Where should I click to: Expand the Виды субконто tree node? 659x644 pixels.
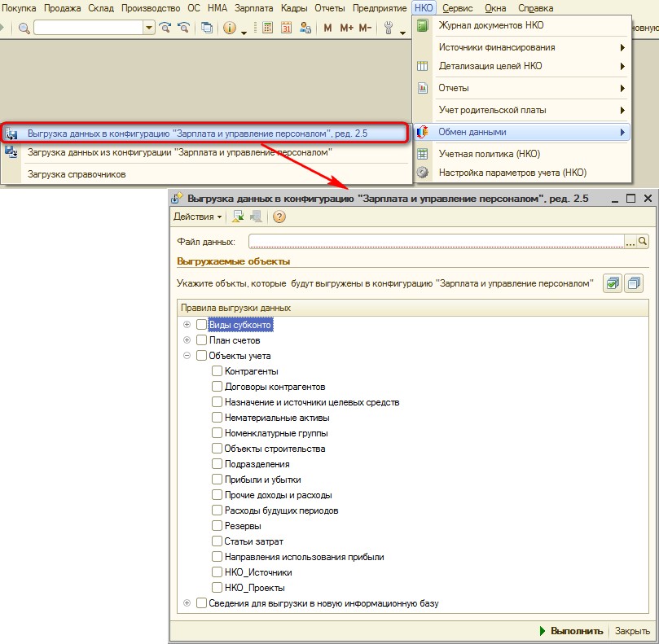(x=187, y=324)
